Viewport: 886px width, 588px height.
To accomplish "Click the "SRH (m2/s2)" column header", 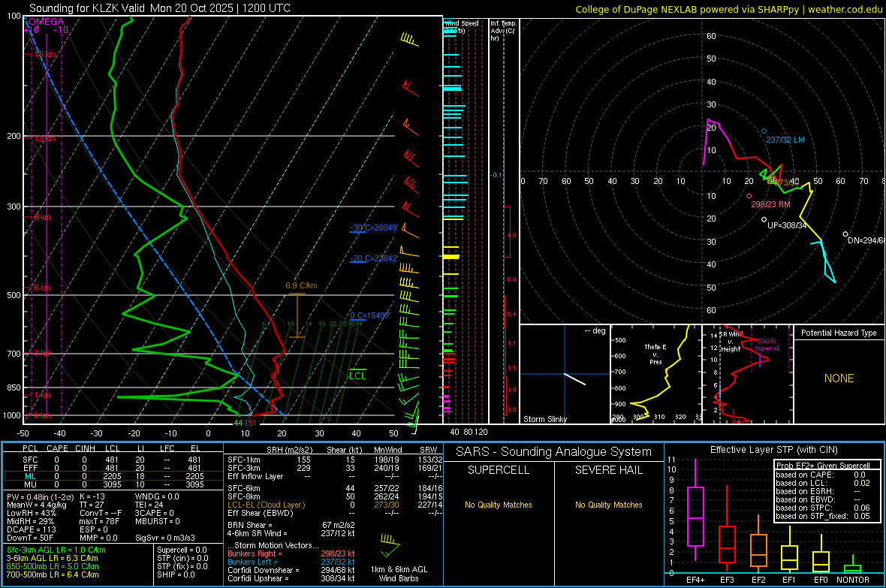I will [289, 450].
